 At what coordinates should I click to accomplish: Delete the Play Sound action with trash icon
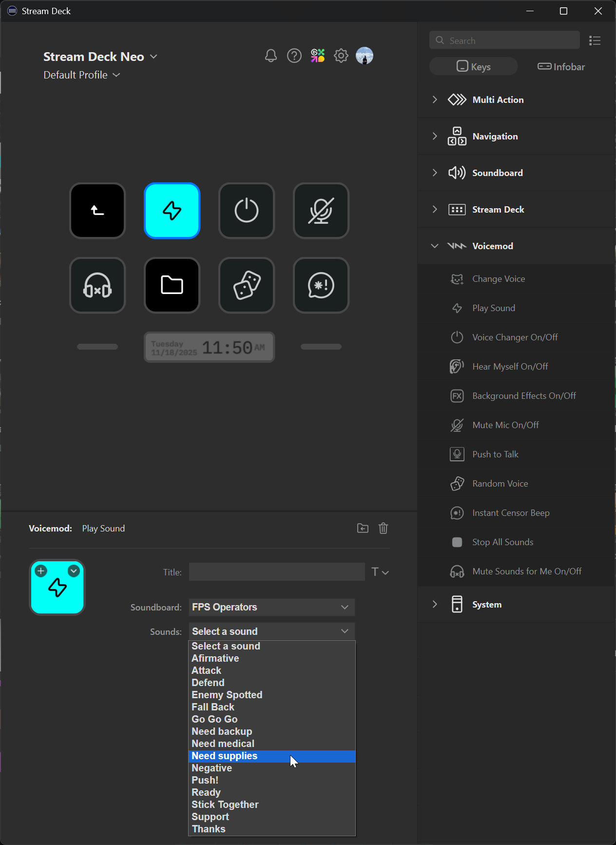click(384, 528)
